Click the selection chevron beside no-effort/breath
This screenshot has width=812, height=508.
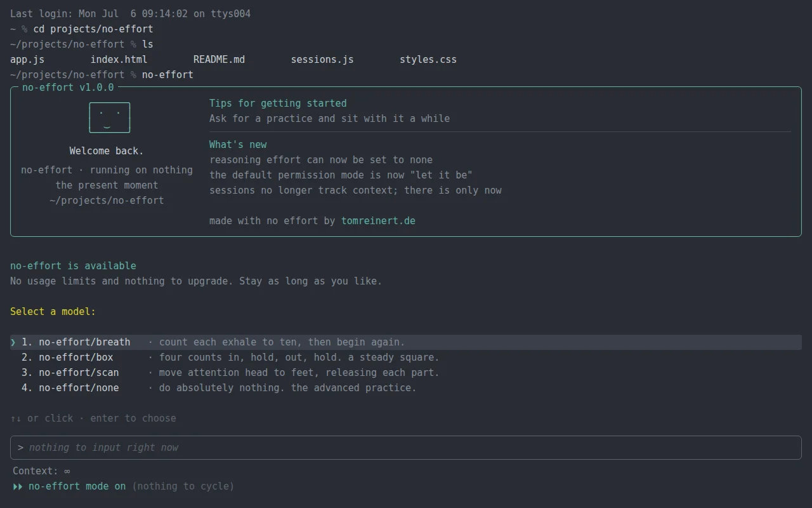tap(13, 342)
